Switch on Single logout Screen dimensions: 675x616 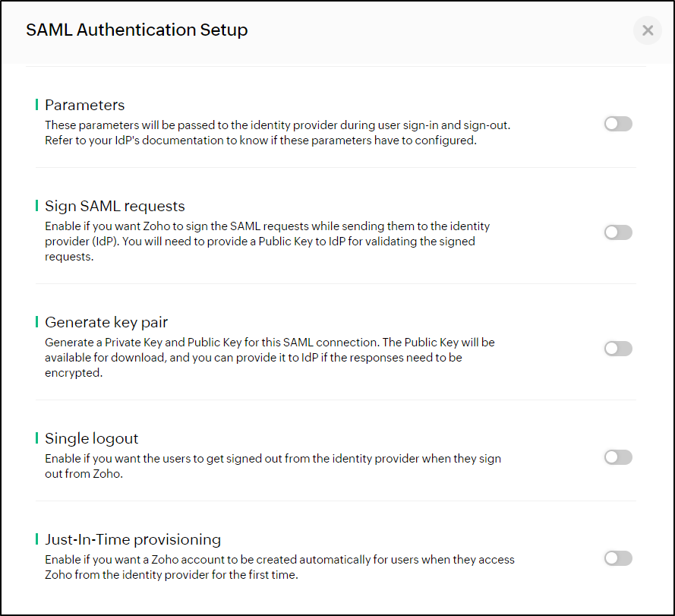pyautogui.click(x=618, y=457)
